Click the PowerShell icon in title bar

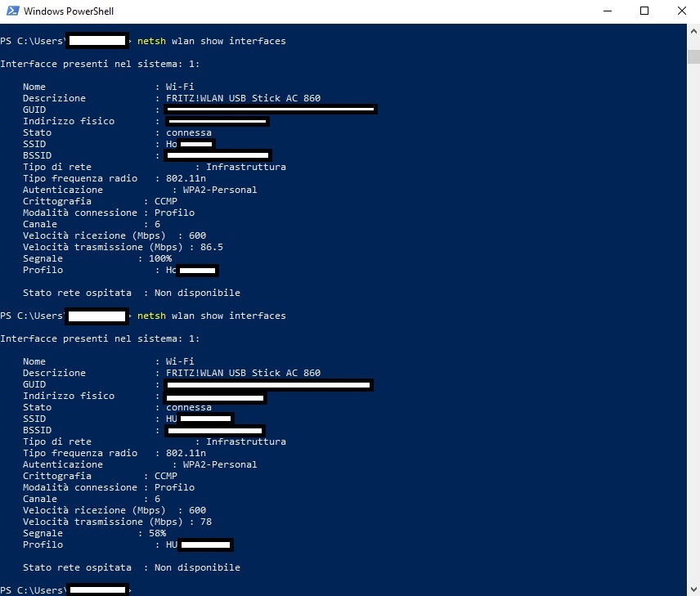12,11
